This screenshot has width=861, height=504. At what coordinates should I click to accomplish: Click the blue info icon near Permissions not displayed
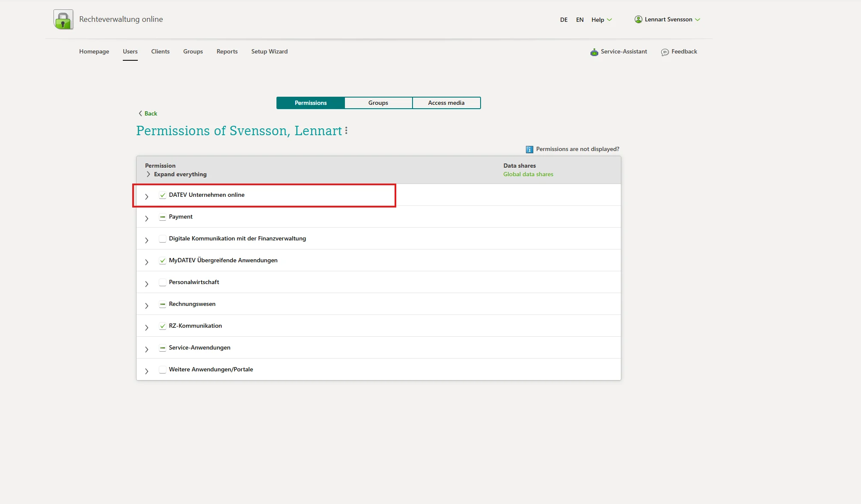529,149
